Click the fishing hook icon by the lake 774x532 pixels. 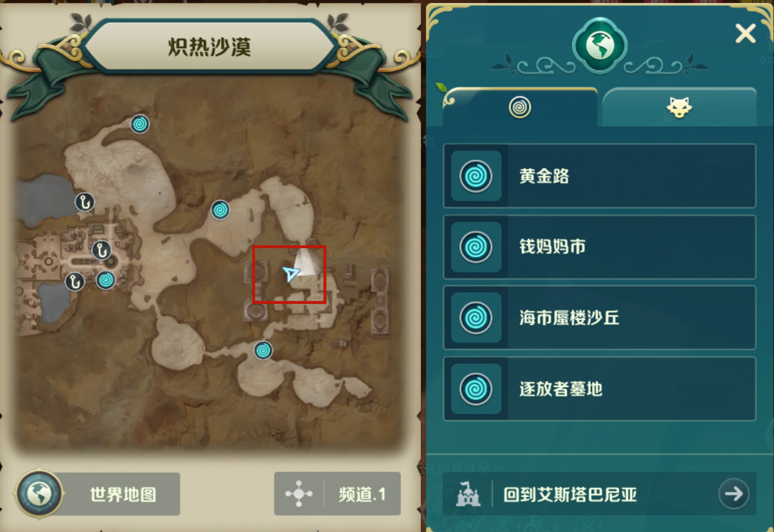tap(85, 202)
